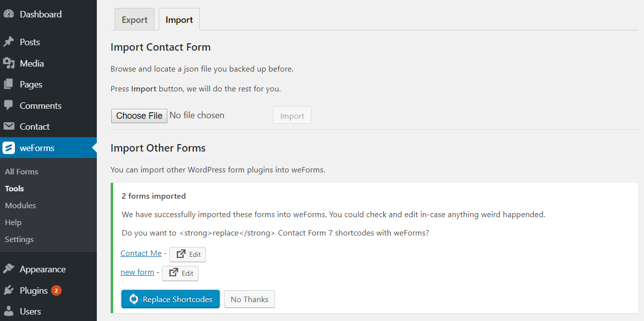This screenshot has height=321, width=644.
Task: Click the Pages icon in sidebar
Action: (8, 84)
